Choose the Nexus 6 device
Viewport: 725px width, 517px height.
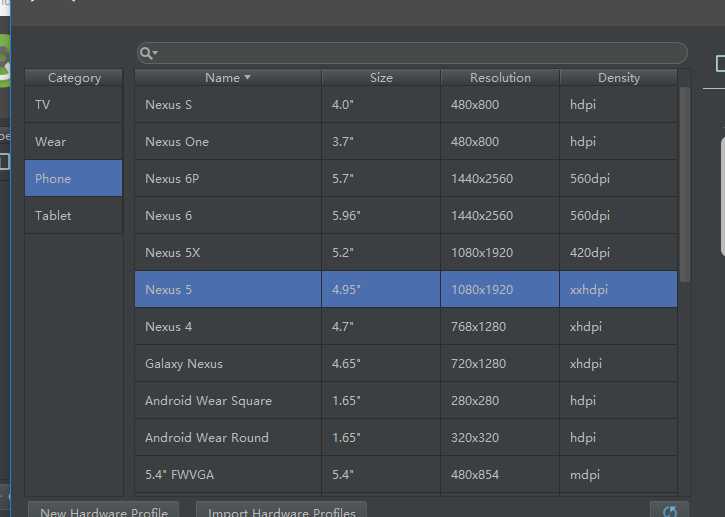click(406, 215)
